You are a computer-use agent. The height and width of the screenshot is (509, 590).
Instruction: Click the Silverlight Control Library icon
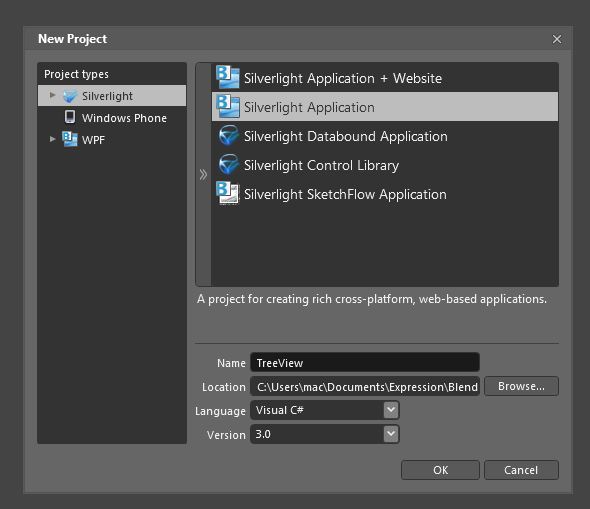(x=228, y=164)
